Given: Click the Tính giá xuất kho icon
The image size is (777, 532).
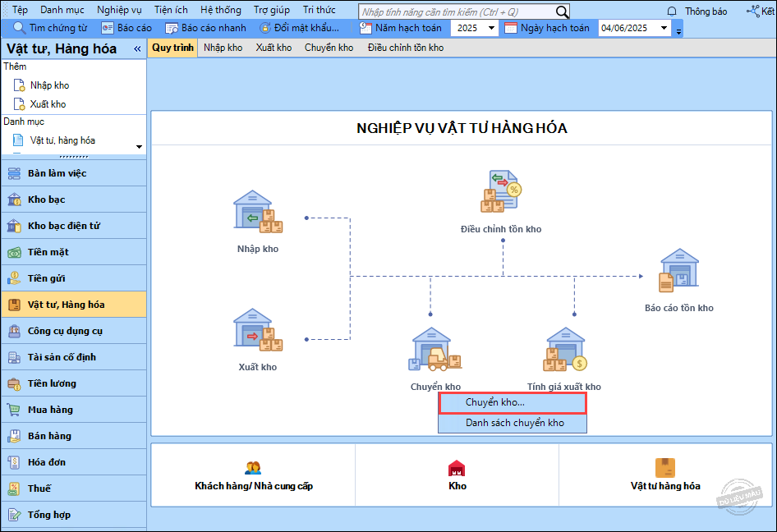Looking at the screenshot, I should (x=565, y=349).
